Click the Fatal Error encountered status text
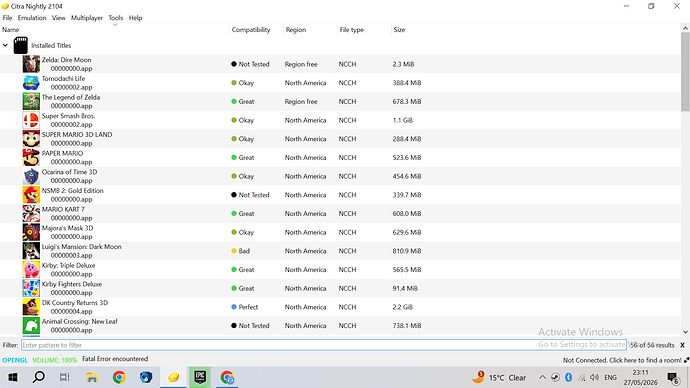The image size is (690, 388). coord(115,359)
